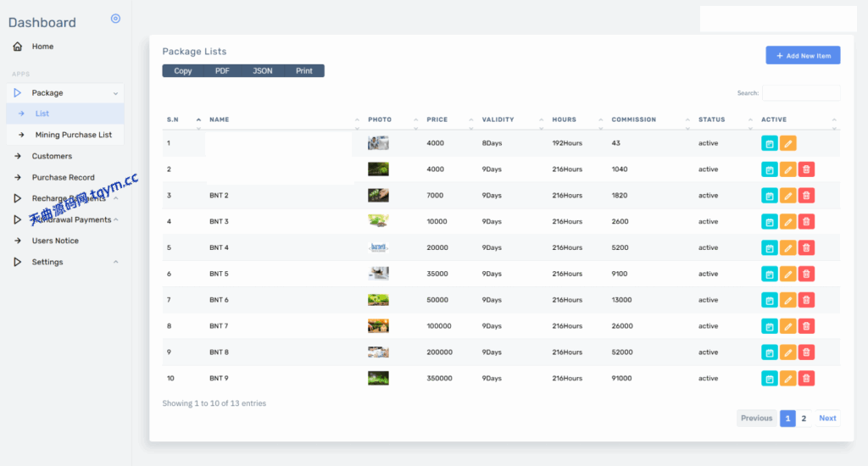Open the photo thumbnail for BNT 7
Viewport: 868px width, 466px height.
tap(378, 326)
